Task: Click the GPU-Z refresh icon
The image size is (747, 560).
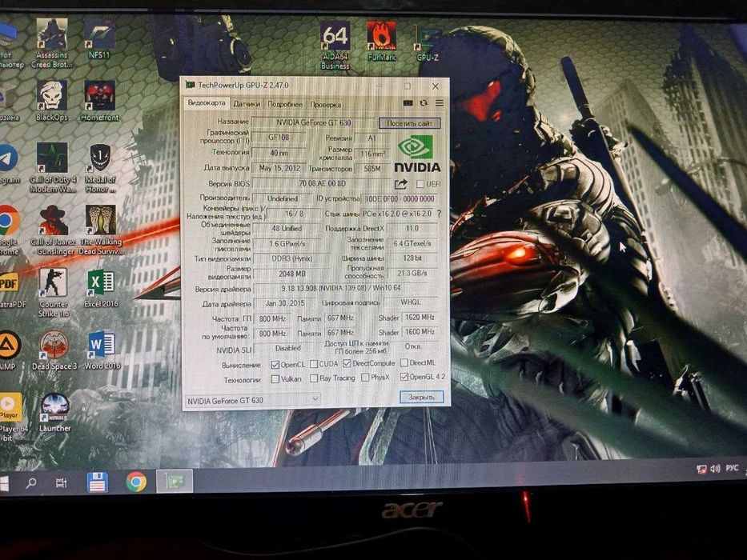Action: click(x=424, y=103)
